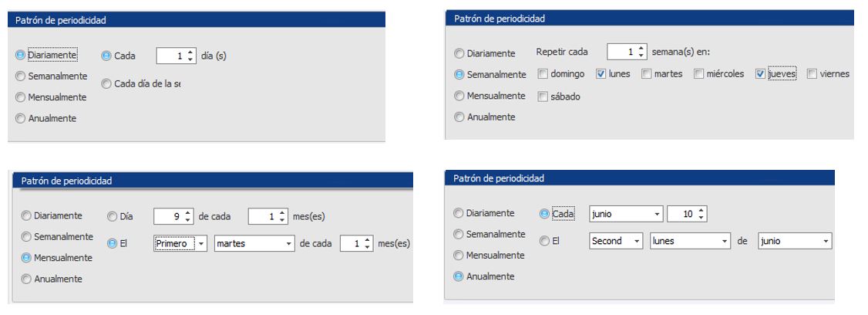Click the día (s) interval number field
The width and height of the screenshot is (868, 315).
(x=171, y=56)
